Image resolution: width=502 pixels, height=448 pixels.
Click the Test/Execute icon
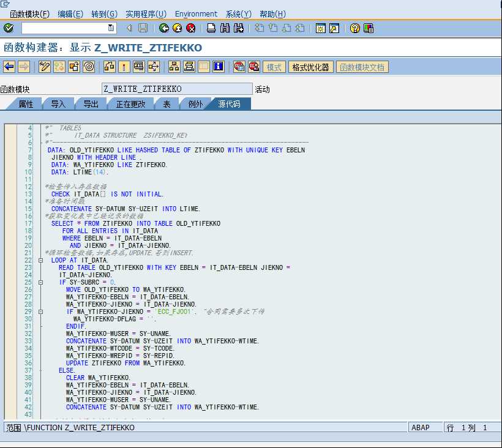[138, 67]
